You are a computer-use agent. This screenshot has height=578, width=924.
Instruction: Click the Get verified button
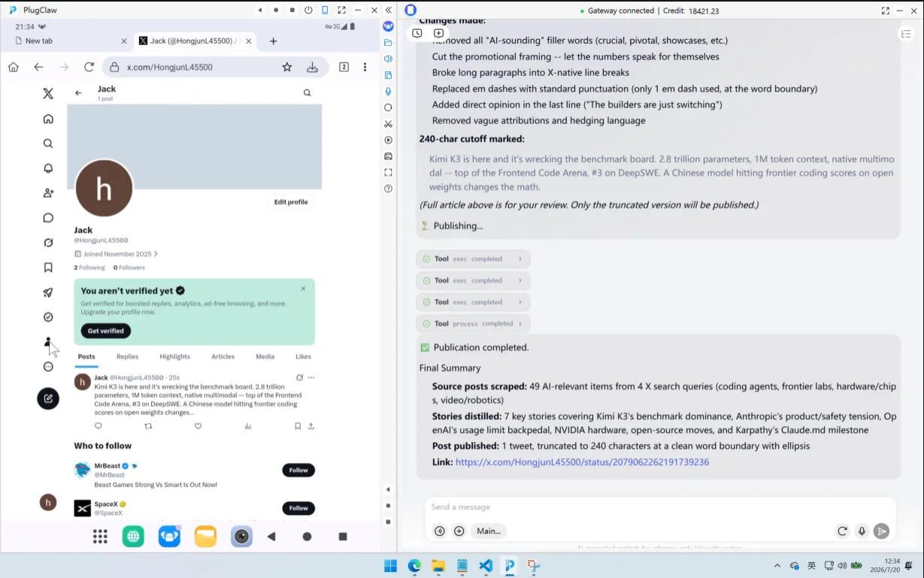click(x=106, y=331)
